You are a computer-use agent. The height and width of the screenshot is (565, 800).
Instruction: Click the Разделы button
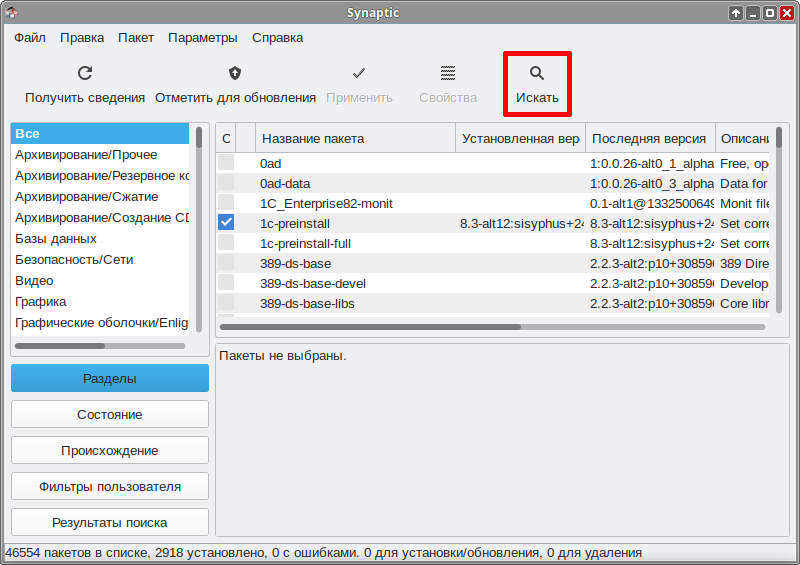(110, 378)
